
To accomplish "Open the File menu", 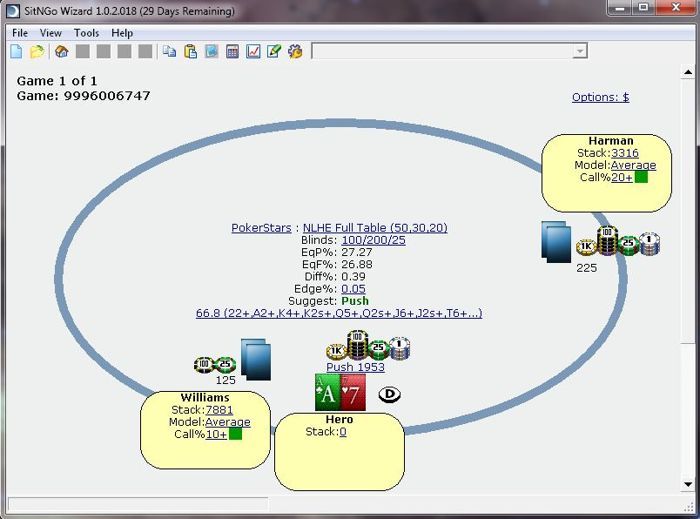I will [x=20, y=33].
